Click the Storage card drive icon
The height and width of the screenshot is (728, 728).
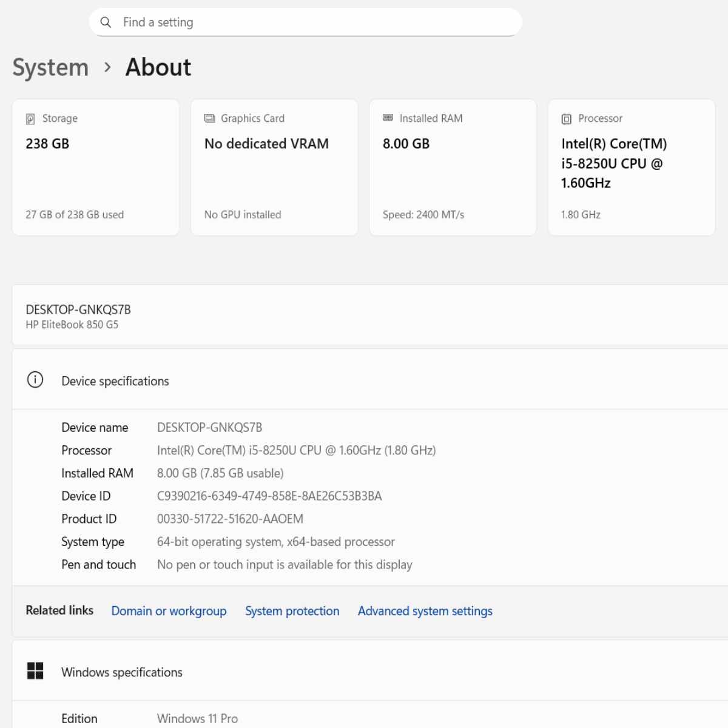(30, 119)
